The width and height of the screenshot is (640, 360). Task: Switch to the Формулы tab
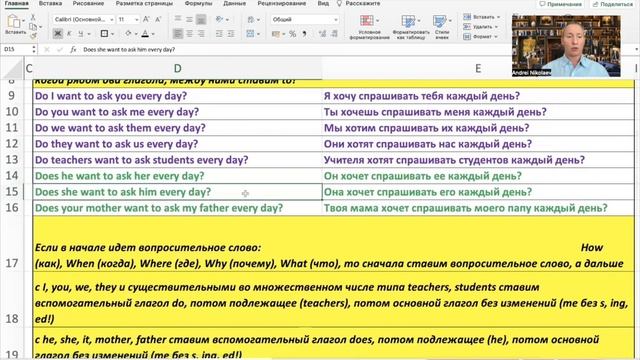(198, 3)
